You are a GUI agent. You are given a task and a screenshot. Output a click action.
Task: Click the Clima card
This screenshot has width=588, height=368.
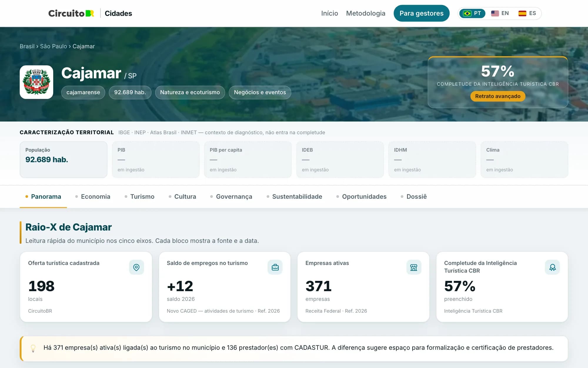(524, 160)
